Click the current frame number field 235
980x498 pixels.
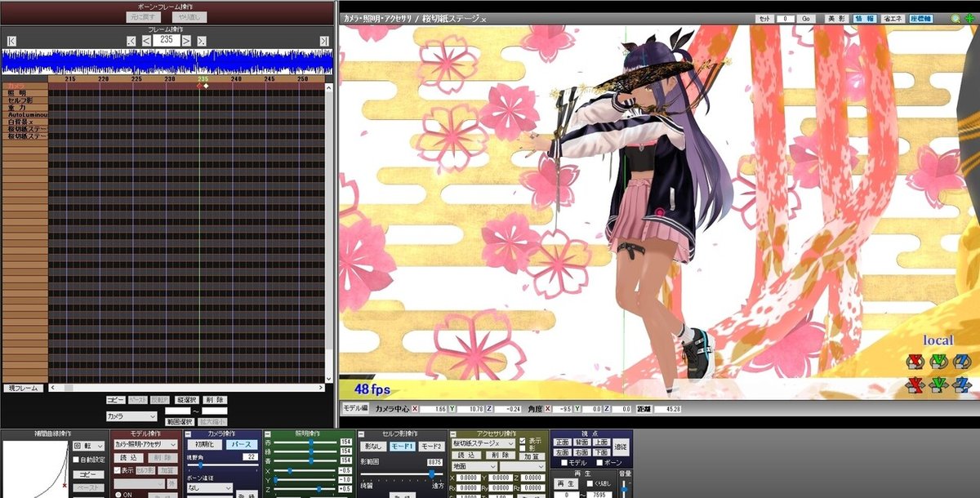[x=167, y=39]
